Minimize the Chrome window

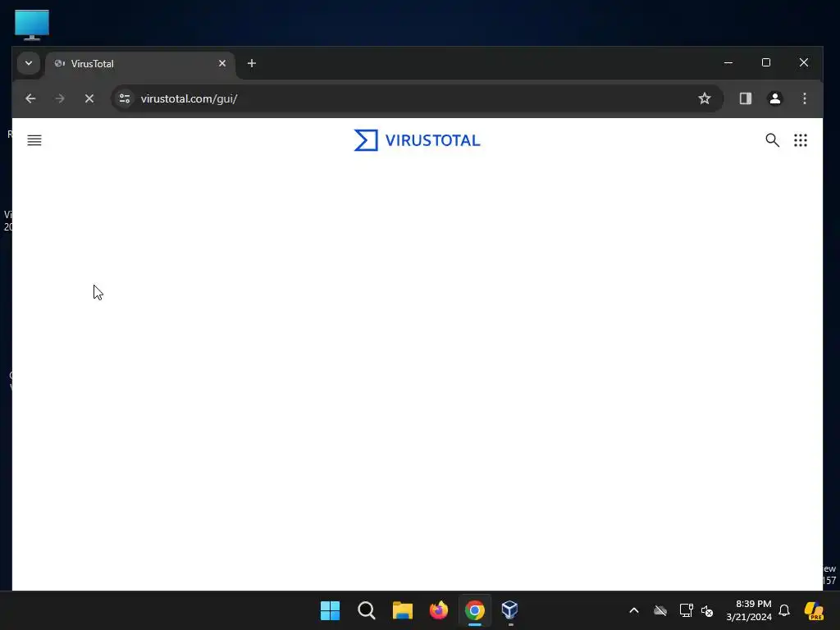(x=728, y=62)
